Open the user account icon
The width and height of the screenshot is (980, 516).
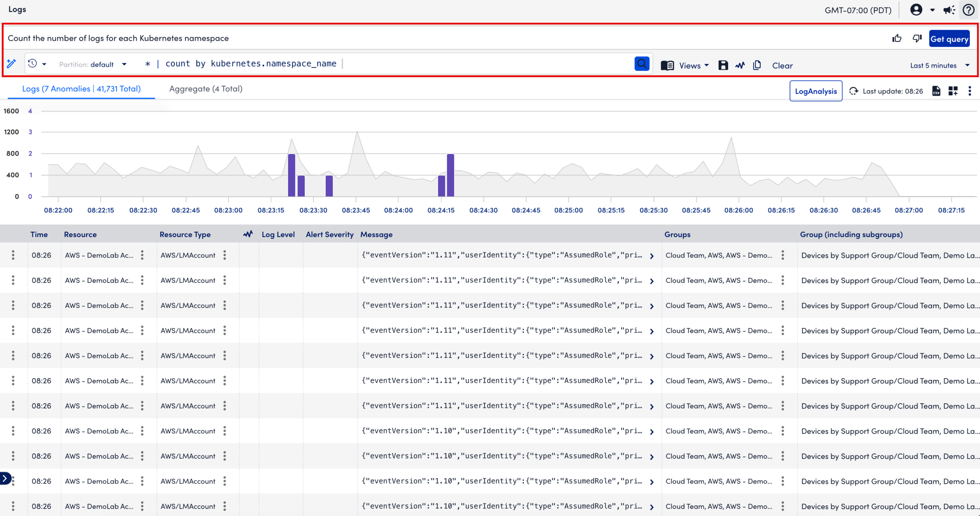click(x=916, y=10)
